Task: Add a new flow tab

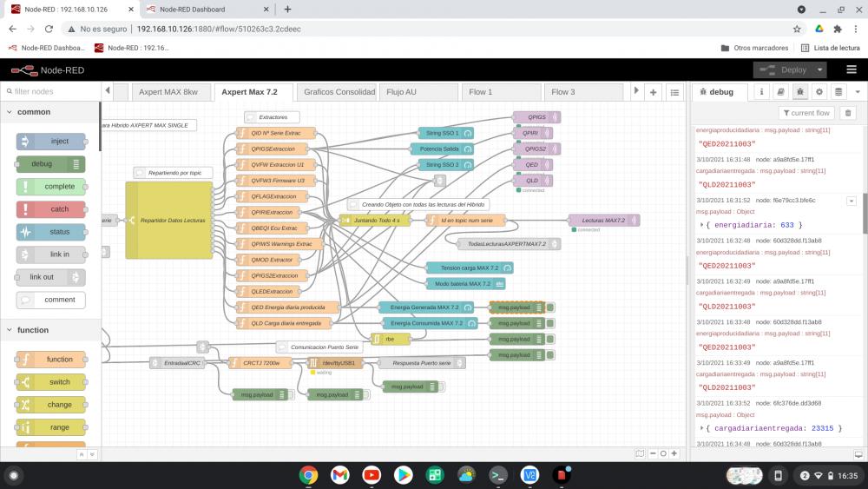Action: 654,92
